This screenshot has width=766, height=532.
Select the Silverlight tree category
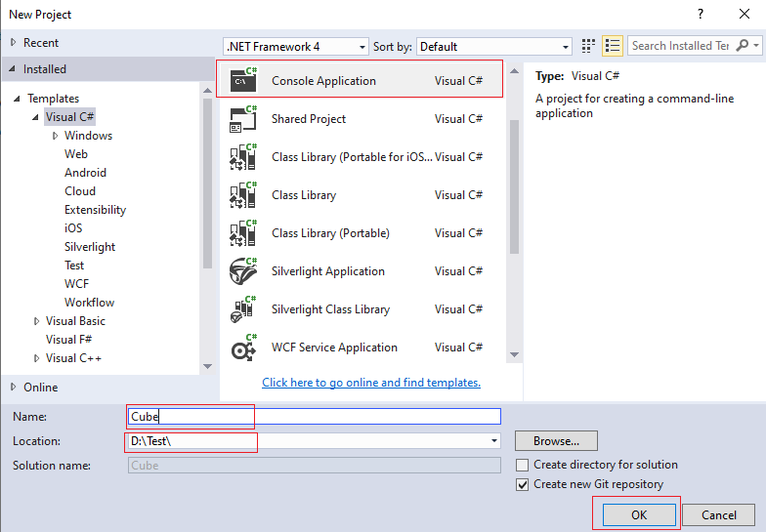tap(90, 246)
